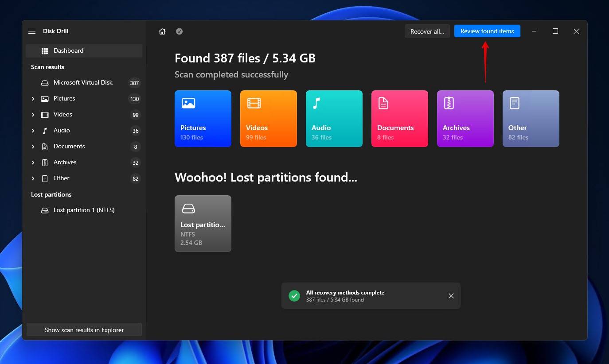
Task: Click the 'Scan results' section label
Action: (x=47, y=67)
